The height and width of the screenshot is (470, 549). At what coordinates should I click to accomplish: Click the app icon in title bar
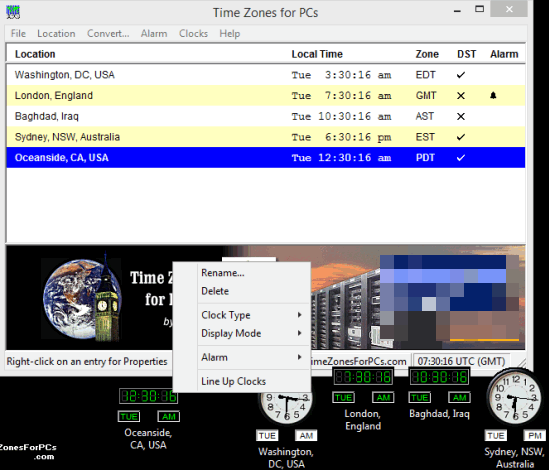pos(13,12)
